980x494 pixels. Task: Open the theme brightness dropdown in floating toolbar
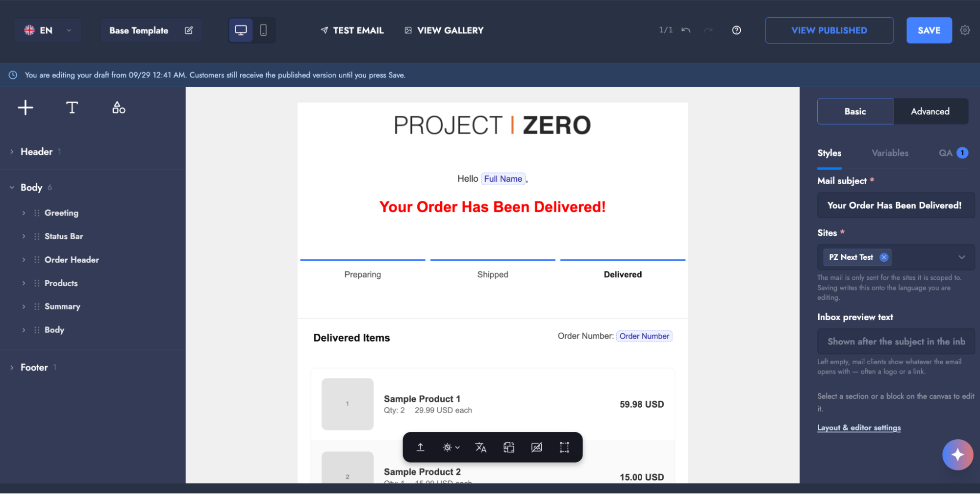pos(451,447)
